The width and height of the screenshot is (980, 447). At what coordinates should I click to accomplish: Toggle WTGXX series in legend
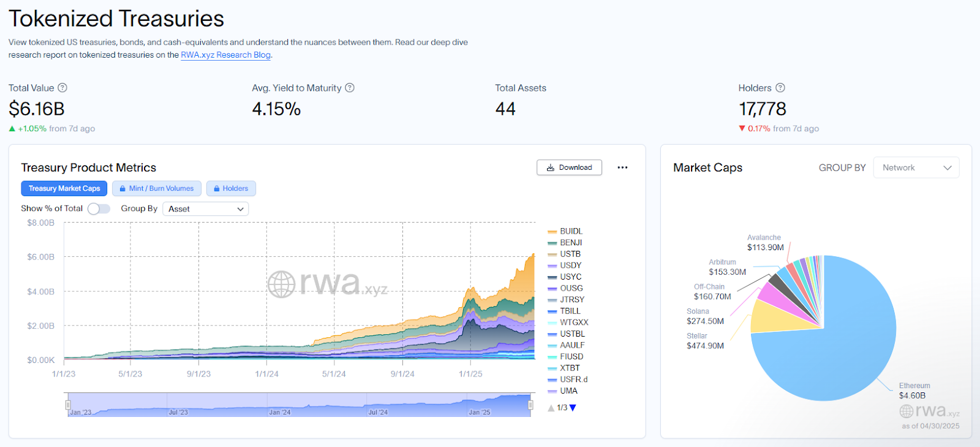pyautogui.click(x=568, y=323)
